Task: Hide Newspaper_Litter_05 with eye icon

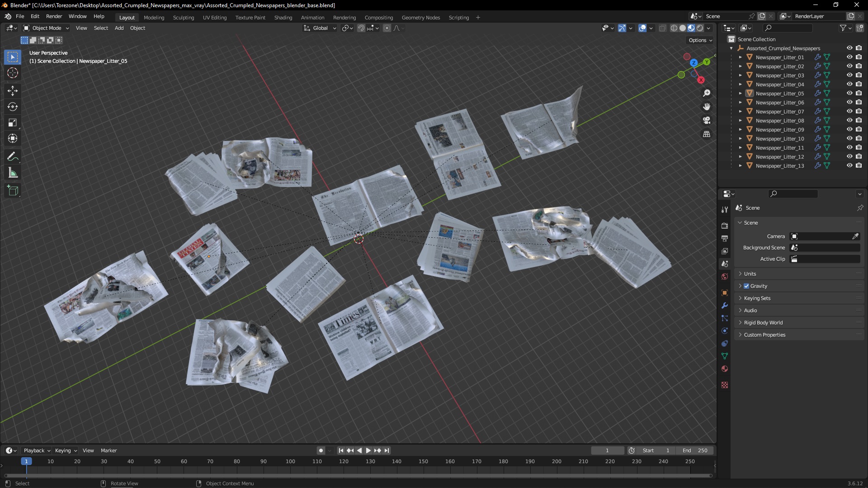Action: (x=849, y=93)
